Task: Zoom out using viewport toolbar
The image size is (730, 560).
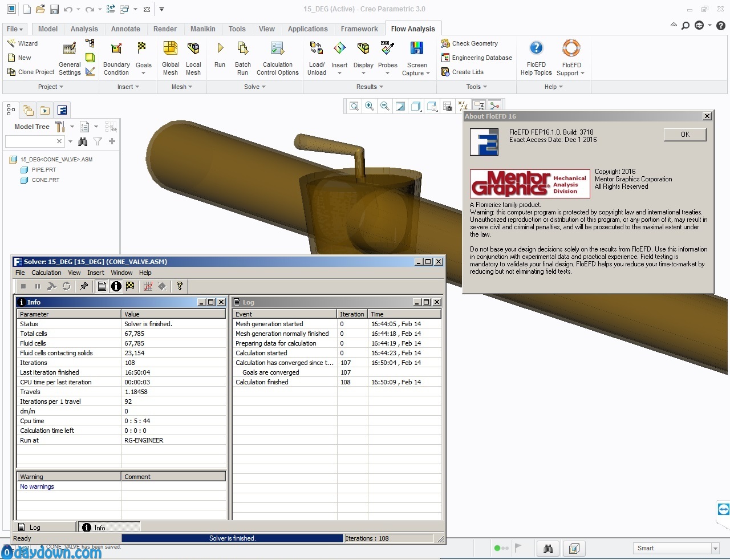Action: pos(385,106)
